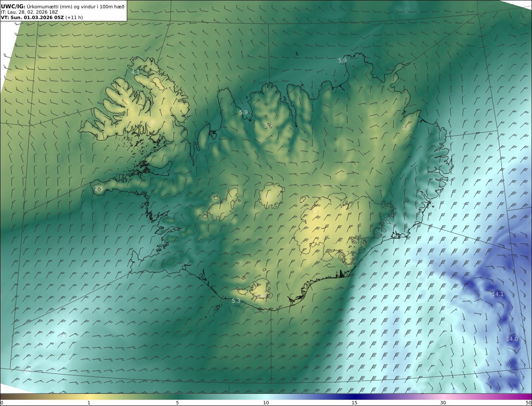
Task: Click the 14.1 value label southeast offshore
Action: (498, 294)
